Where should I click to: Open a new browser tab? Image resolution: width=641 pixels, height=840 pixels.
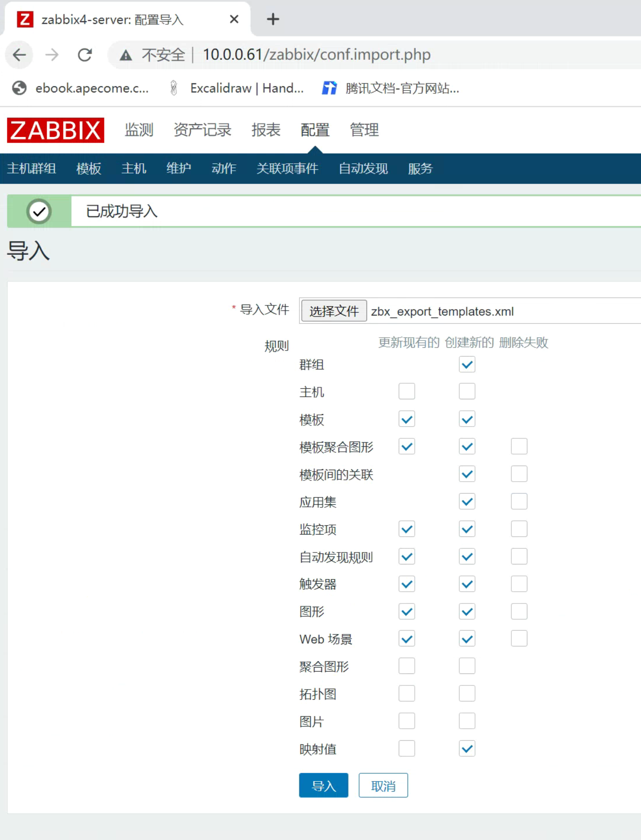tap(273, 19)
